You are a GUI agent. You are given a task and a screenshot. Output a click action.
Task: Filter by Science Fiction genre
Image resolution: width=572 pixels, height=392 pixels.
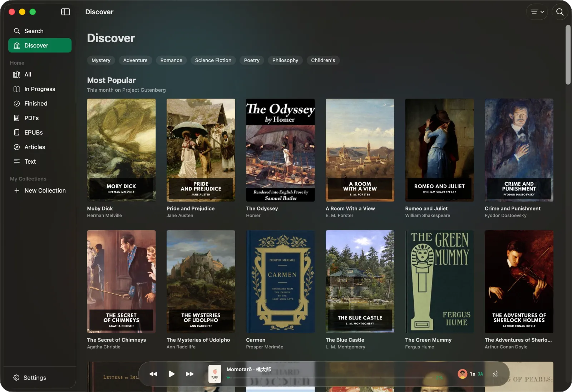pyautogui.click(x=213, y=60)
